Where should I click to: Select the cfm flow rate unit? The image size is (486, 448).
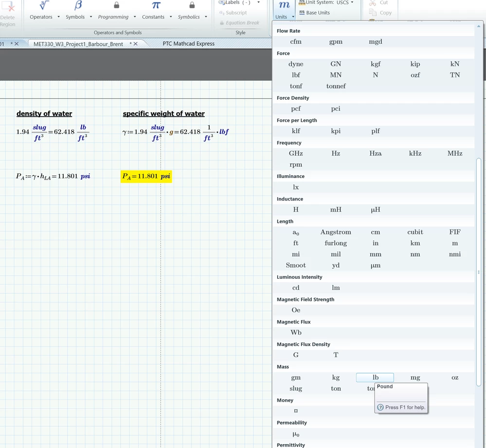[x=296, y=41]
